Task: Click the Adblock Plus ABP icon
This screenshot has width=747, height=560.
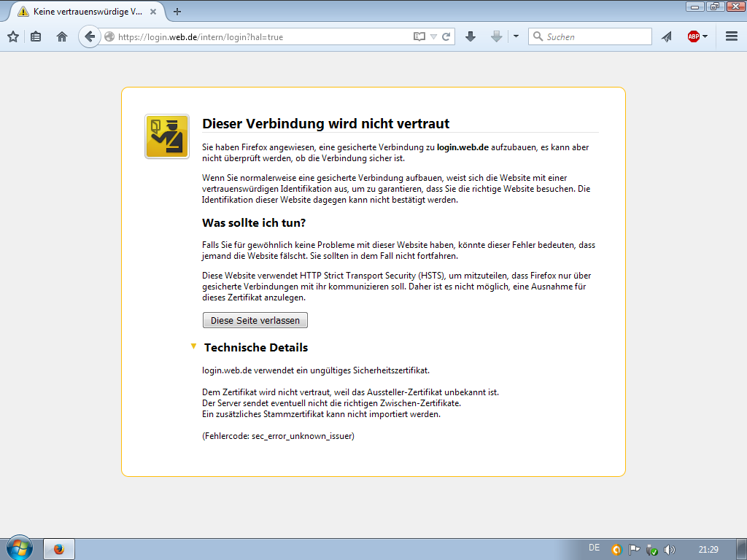Action: (694, 36)
